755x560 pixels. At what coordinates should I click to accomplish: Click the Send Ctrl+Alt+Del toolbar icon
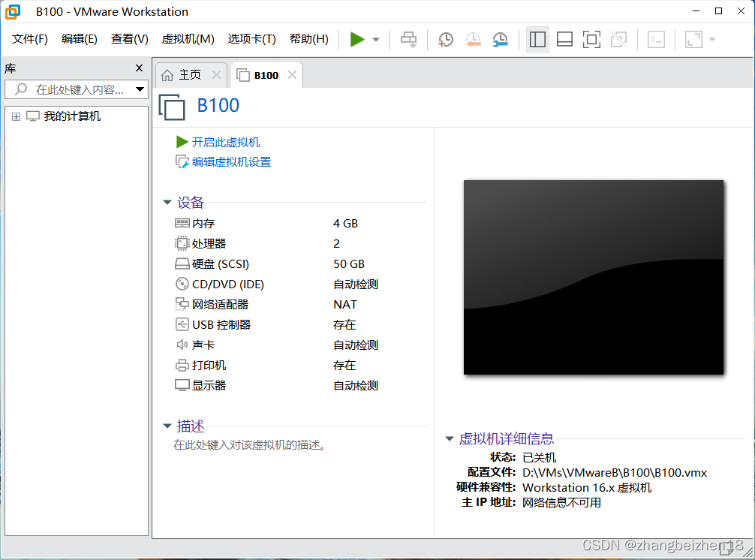409,40
